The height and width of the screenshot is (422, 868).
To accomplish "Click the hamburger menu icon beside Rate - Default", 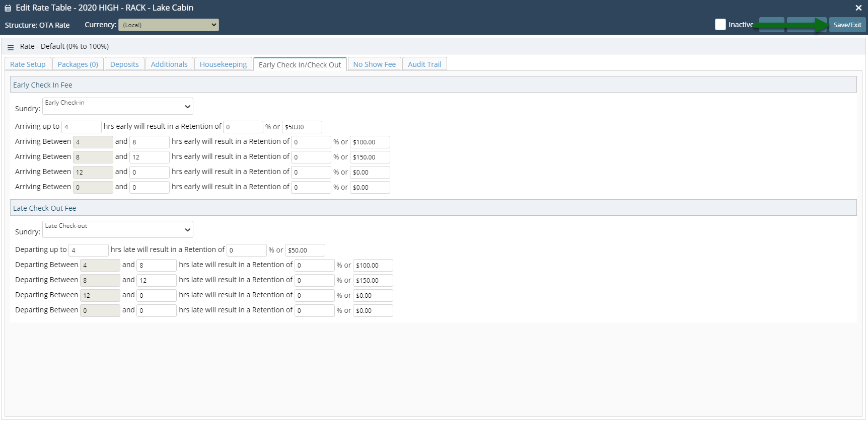I will coord(11,47).
